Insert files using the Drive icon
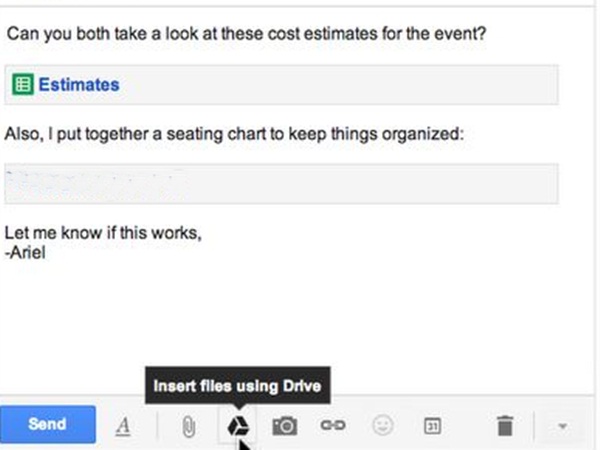 point(237,426)
